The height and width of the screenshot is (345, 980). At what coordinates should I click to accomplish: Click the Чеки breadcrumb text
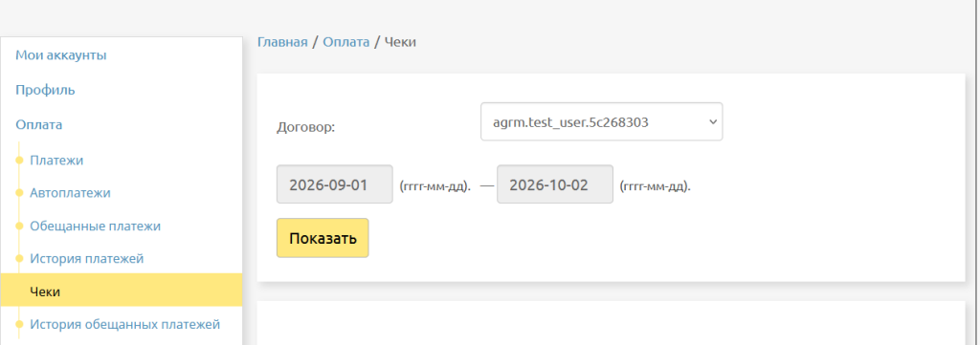tap(400, 42)
